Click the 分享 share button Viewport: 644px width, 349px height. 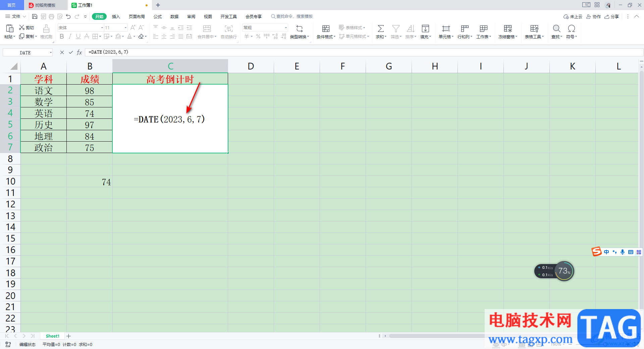click(x=612, y=16)
